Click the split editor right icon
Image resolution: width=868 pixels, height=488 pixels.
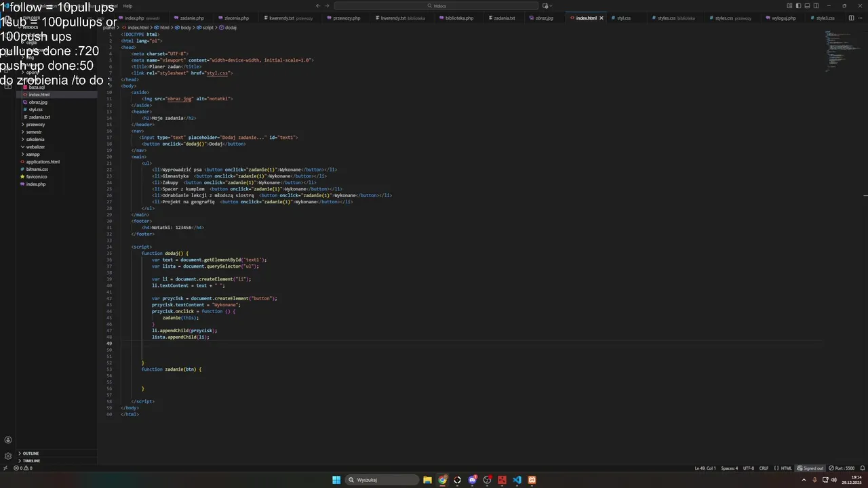tap(851, 18)
